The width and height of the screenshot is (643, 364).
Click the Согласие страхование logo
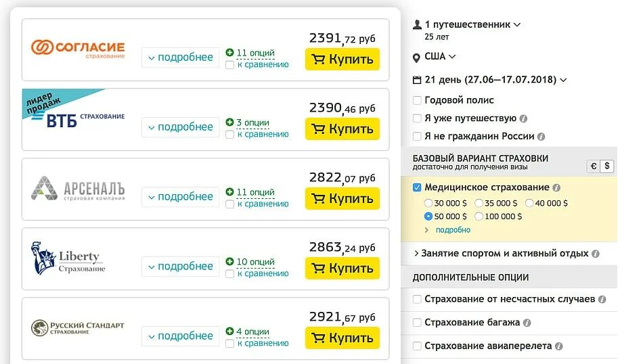pos(78,49)
